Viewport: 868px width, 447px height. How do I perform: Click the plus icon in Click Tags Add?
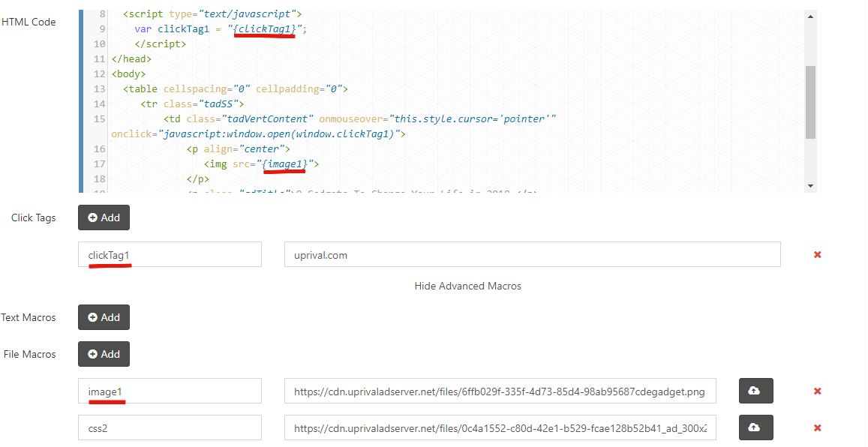[x=93, y=217]
